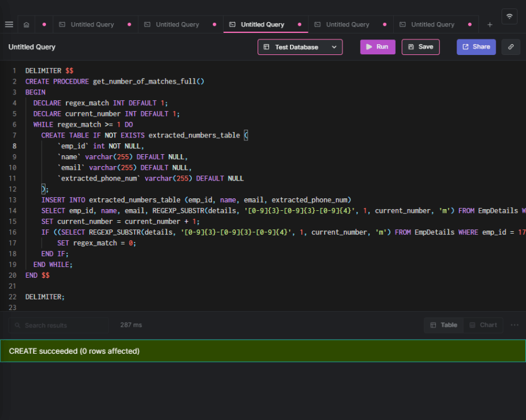
Task: Open Untitled Query tab beside the home tab
Action: pyautogui.click(x=95, y=24)
